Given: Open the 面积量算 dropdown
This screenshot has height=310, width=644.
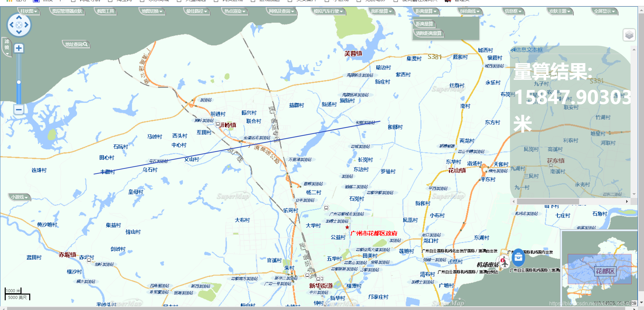Looking at the screenshot, I should [382, 11].
